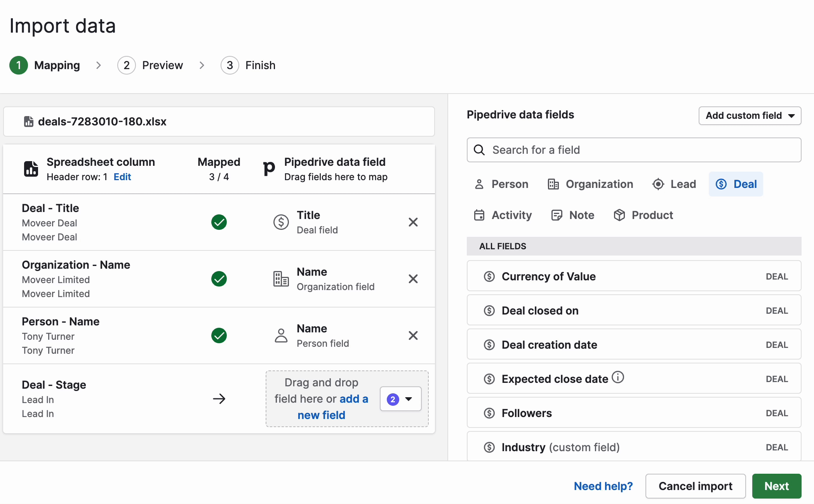
Task: Select the Currency of Value field
Action: (634, 276)
